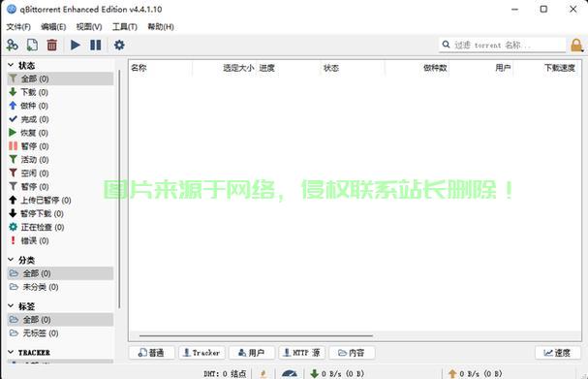588x379 pixels.
Task: Click DHT: 0 结点 in status bar
Action: coord(225,374)
